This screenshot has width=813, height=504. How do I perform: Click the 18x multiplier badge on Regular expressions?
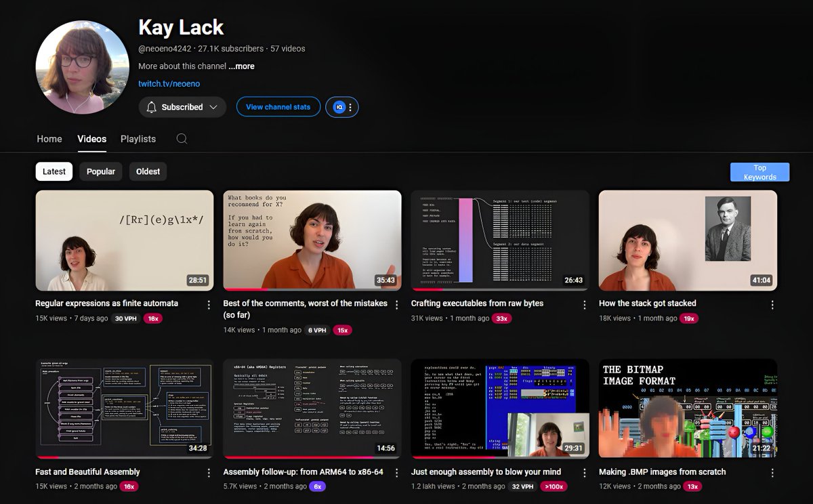pyautogui.click(x=153, y=318)
